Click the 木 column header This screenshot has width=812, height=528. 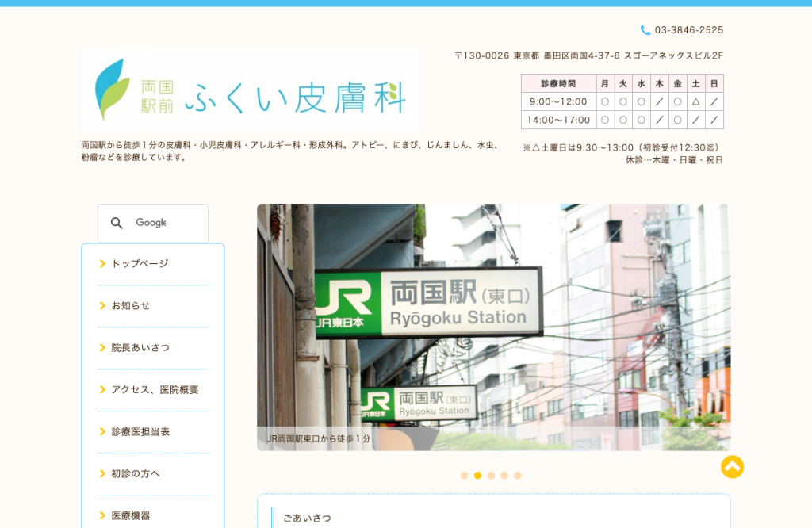click(659, 83)
